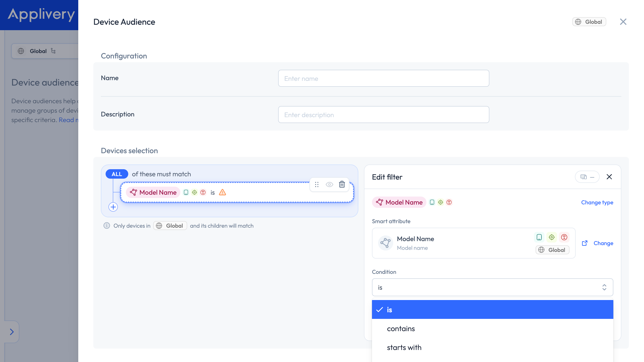This screenshot has height=362, width=644.
Task: Click the Global badge in dialog header
Action: pos(589,22)
